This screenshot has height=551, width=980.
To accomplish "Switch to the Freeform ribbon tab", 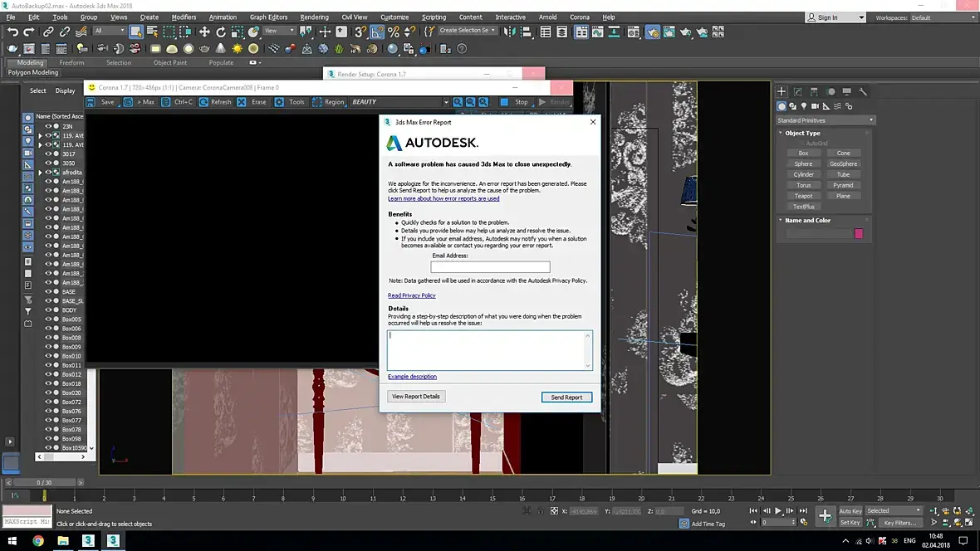I will point(71,62).
